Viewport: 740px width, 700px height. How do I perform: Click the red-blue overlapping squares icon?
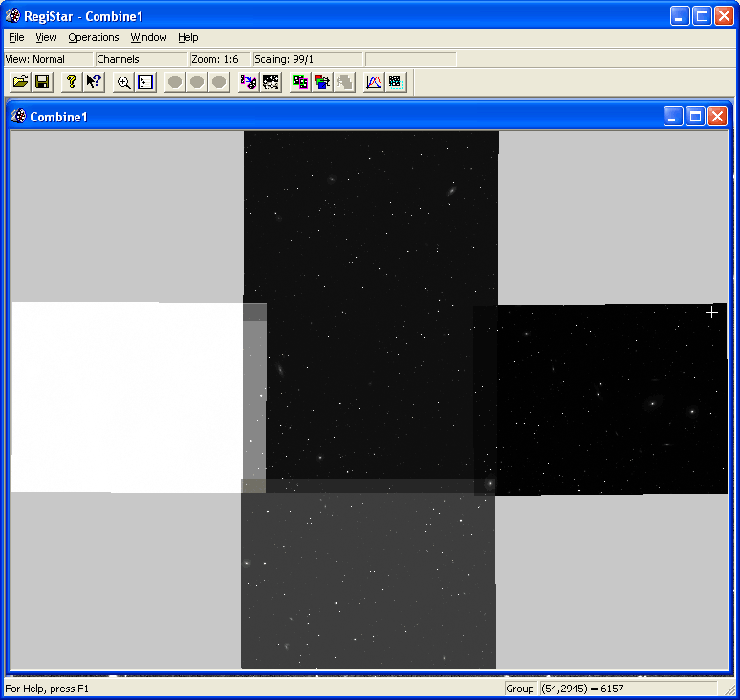pyautogui.click(x=322, y=82)
